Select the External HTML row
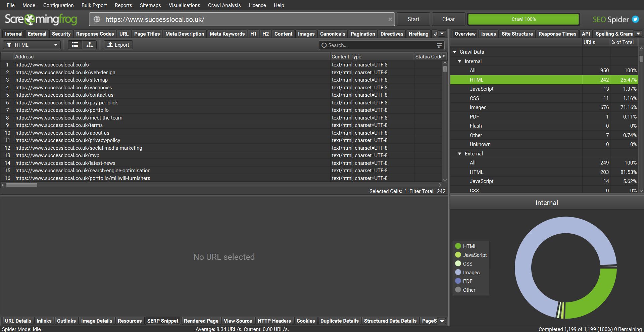The width and height of the screenshot is (644, 332). pyautogui.click(x=544, y=172)
